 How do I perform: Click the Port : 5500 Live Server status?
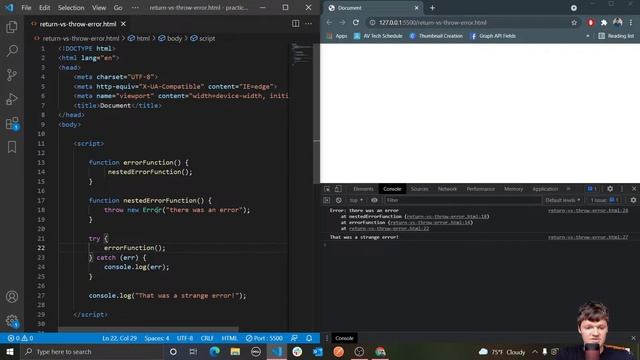(264, 338)
